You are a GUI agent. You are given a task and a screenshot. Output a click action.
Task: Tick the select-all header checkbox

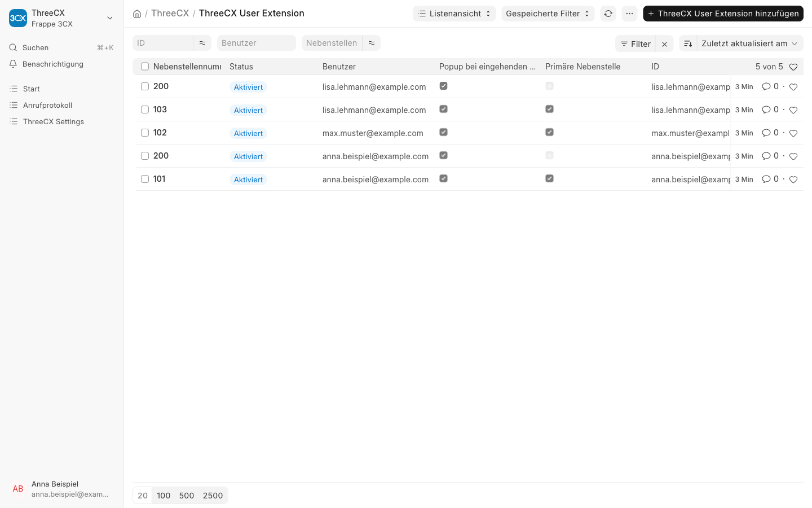click(145, 67)
